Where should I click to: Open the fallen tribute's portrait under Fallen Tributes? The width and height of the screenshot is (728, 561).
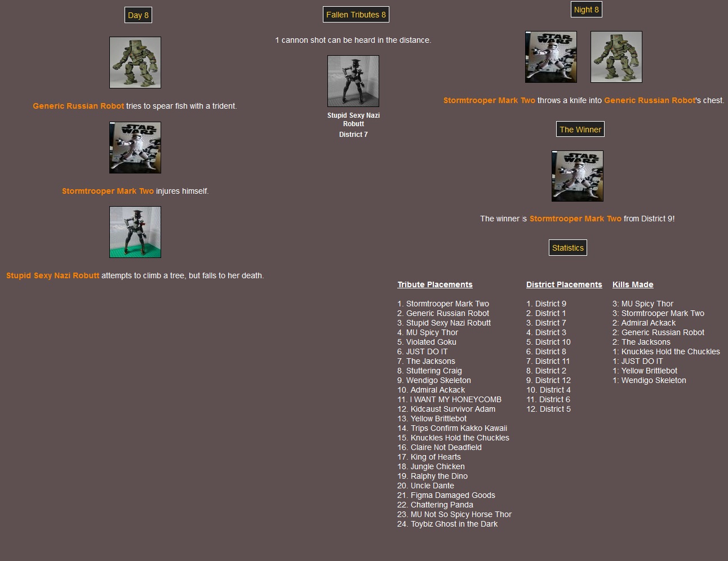[x=353, y=81]
